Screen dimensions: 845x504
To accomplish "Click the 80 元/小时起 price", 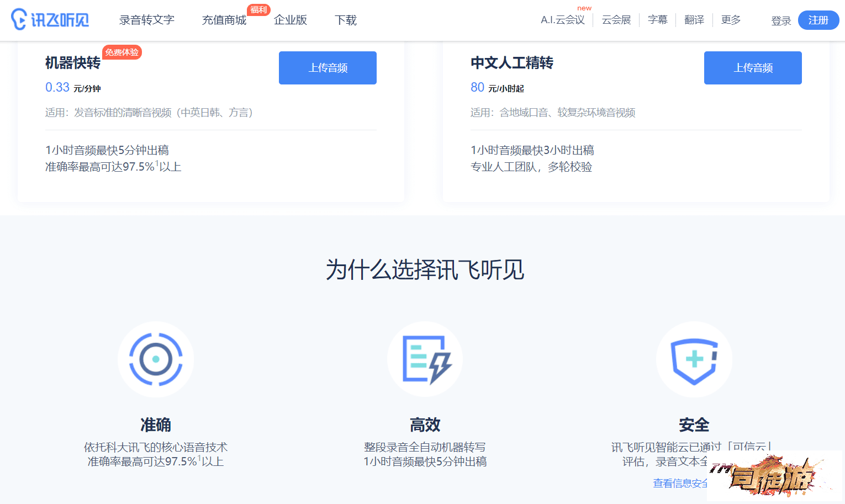I will (497, 88).
